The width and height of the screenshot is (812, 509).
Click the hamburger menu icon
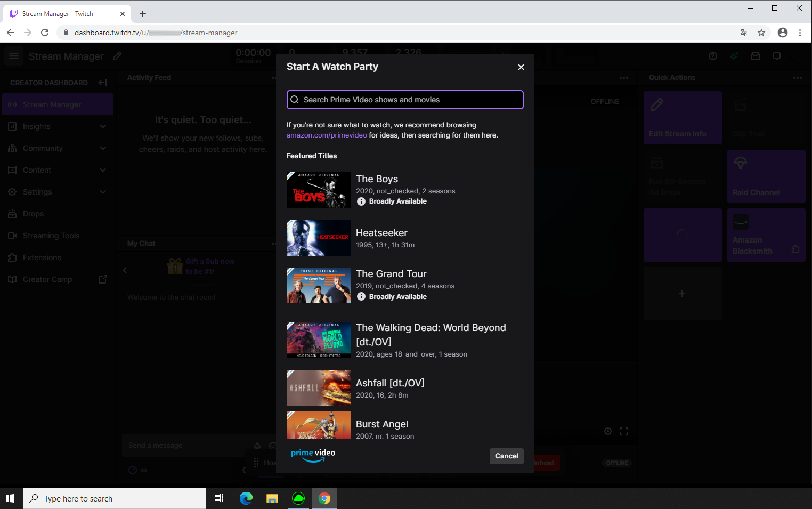click(14, 56)
